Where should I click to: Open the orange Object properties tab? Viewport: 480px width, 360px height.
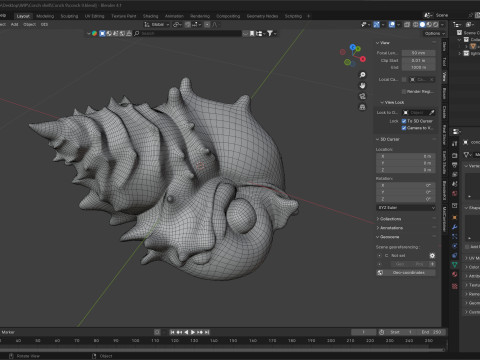[x=455, y=218]
